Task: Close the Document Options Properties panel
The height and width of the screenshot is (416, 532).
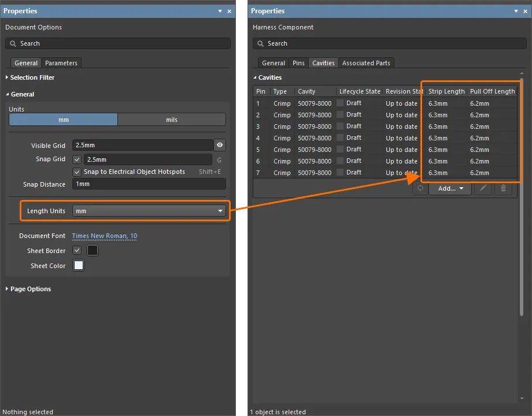Action: (x=229, y=11)
